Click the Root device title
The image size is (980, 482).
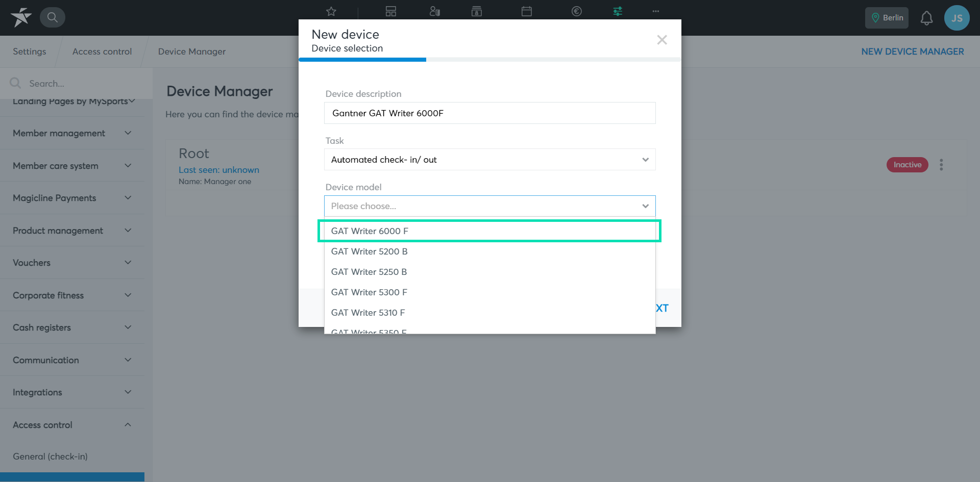(194, 154)
